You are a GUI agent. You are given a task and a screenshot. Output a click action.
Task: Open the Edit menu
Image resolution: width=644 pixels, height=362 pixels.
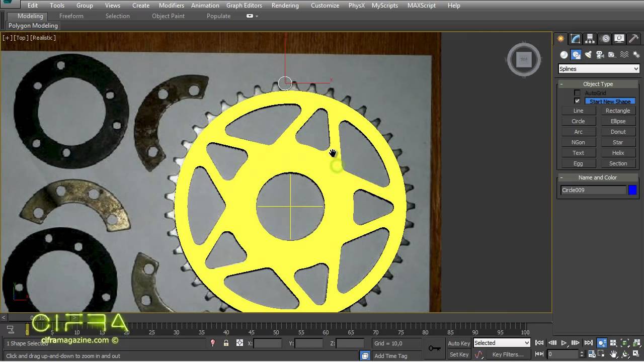pyautogui.click(x=33, y=6)
